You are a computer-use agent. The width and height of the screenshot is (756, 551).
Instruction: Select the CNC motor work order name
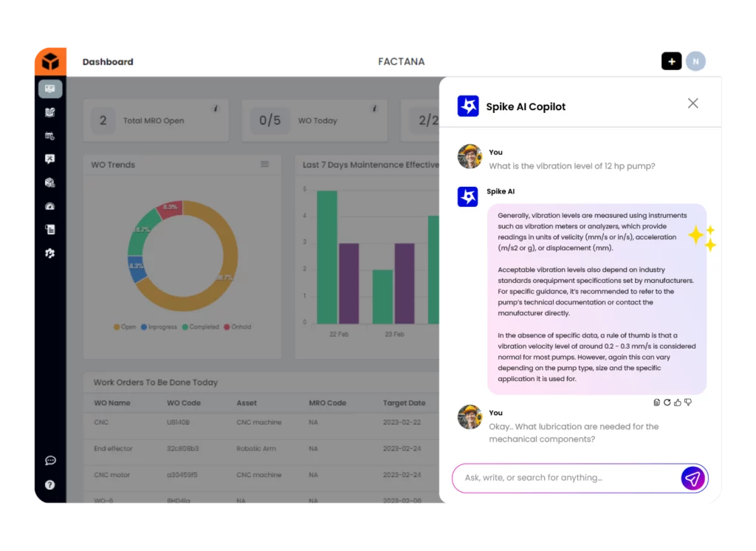point(112,475)
